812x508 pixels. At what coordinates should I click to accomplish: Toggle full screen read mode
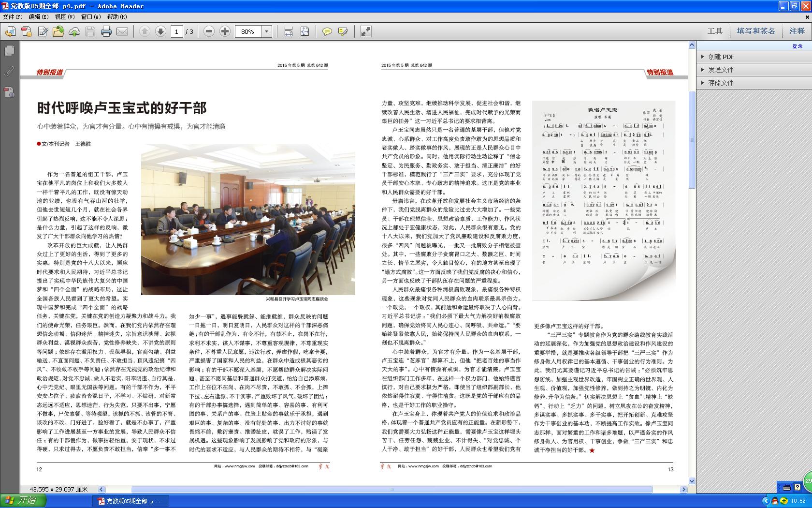(366, 31)
